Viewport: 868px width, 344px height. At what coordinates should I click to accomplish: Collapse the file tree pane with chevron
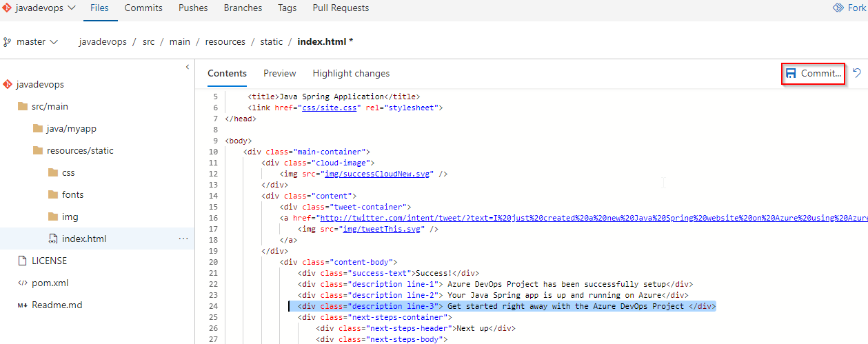188,66
